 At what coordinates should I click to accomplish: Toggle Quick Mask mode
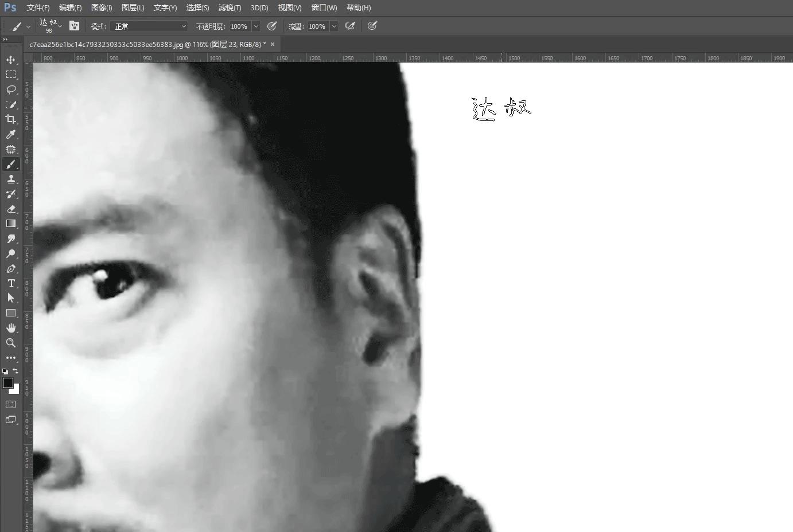(x=11, y=404)
